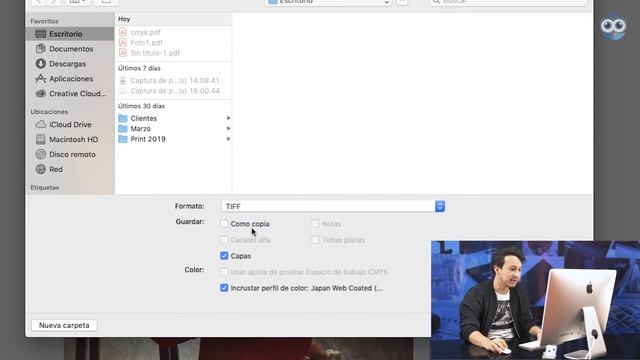Click the Últimos 30 días header
This screenshot has width=640, height=360.
pyautogui.click(x=141, y=106)
